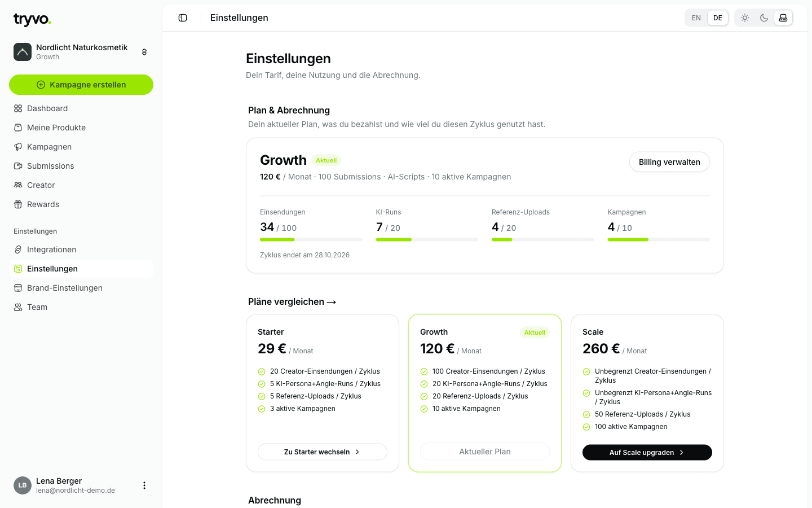Click the Rewards gift icon

[18, 204]
